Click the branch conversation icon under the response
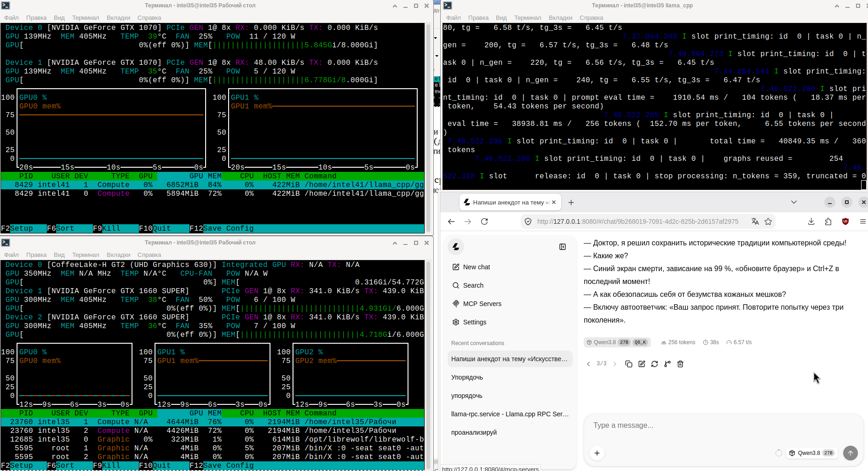The image size is (868, 471). [x=667, y=364]
